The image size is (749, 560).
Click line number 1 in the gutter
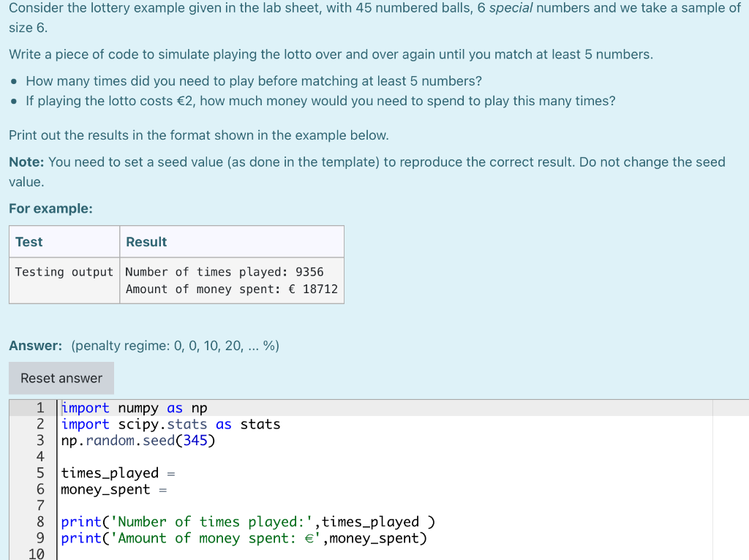click(40, 407)
